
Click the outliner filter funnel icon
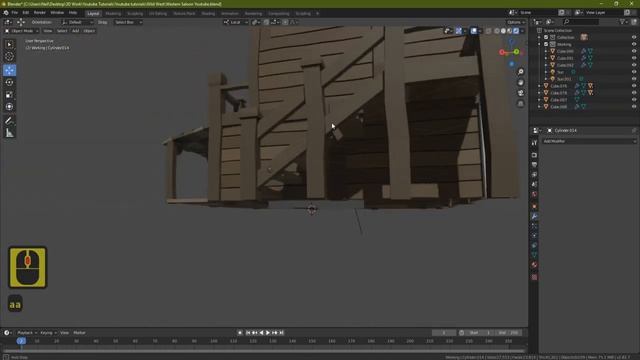(x=623, y=22)
